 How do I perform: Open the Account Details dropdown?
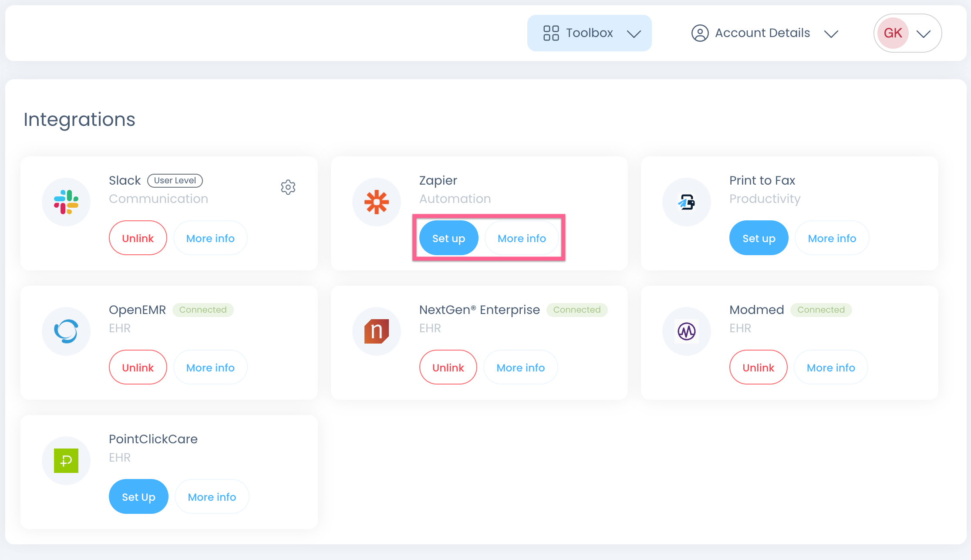(831, 33)
